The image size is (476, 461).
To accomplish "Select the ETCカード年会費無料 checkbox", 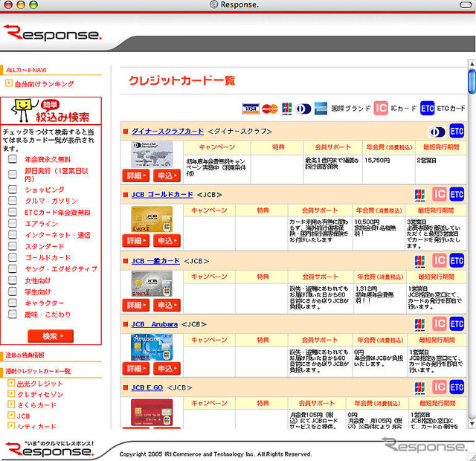I will (x=13, y=212).
